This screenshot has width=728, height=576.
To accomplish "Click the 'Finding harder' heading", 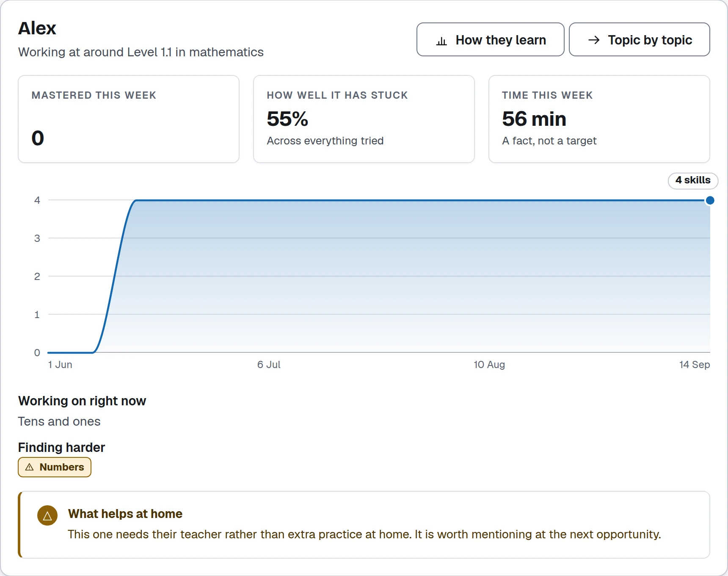I will tap(61, 447).
